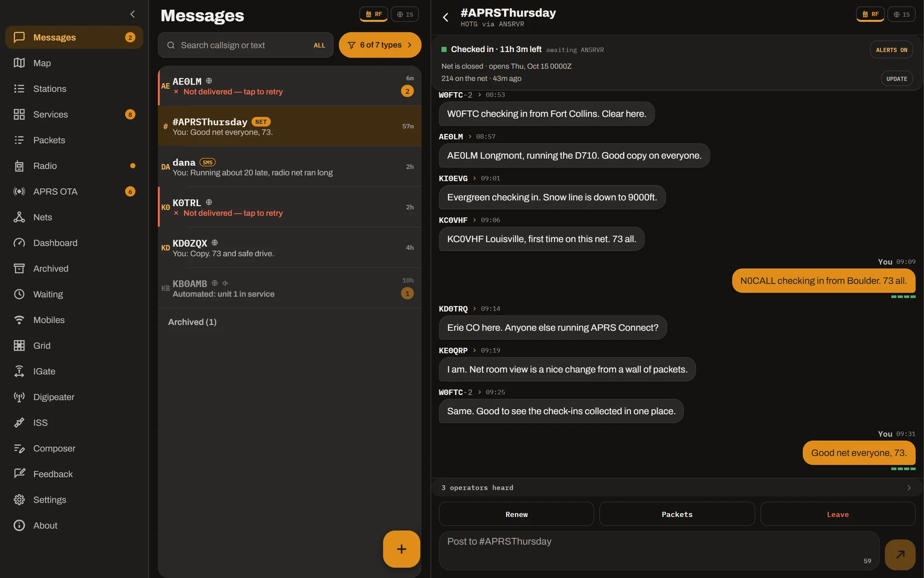Image resolution: width=924 pixels, height=578 pixels.
Task: Toggle the ALL search scope
Action: click(320, 45)
